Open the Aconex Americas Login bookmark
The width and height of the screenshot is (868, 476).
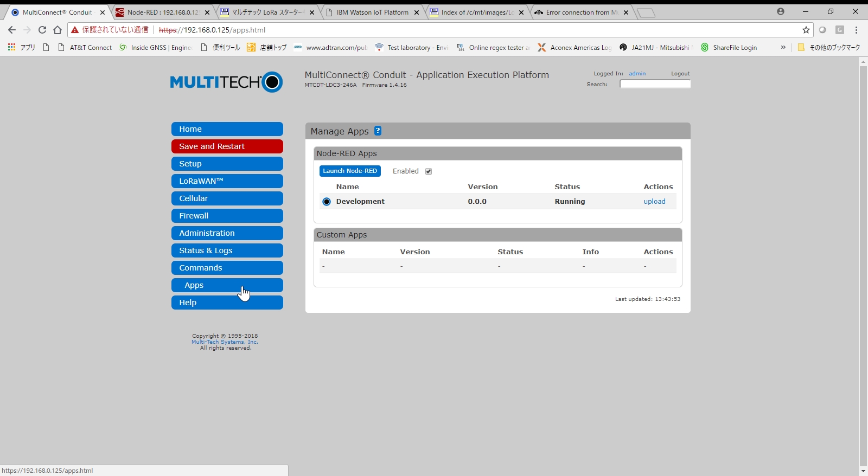tap(575, 47)
